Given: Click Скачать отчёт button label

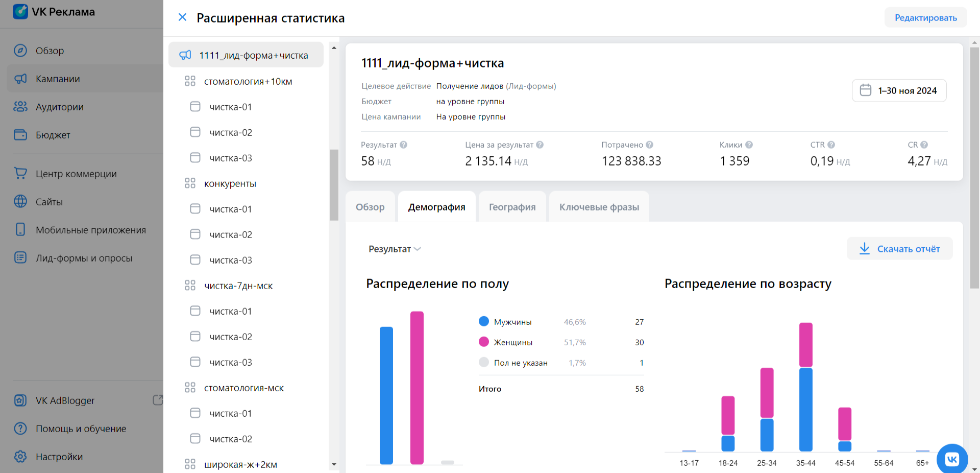Looking at the screenshot, I should point(909,249).
